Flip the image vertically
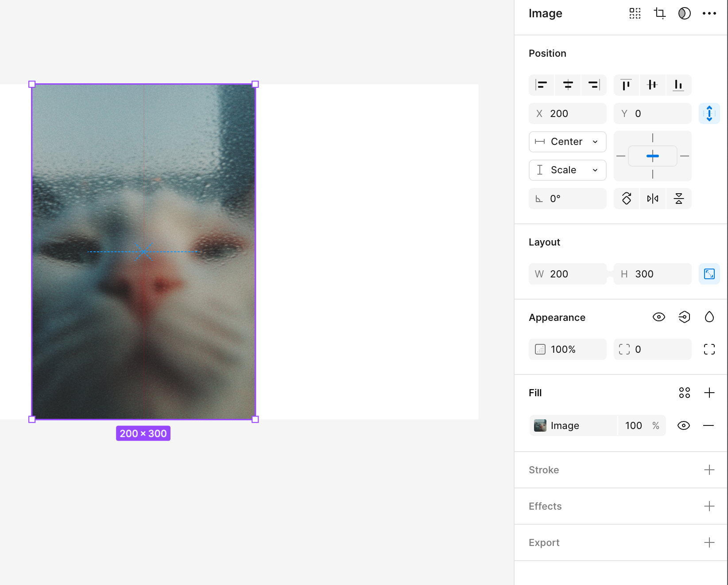 [679, 199]
